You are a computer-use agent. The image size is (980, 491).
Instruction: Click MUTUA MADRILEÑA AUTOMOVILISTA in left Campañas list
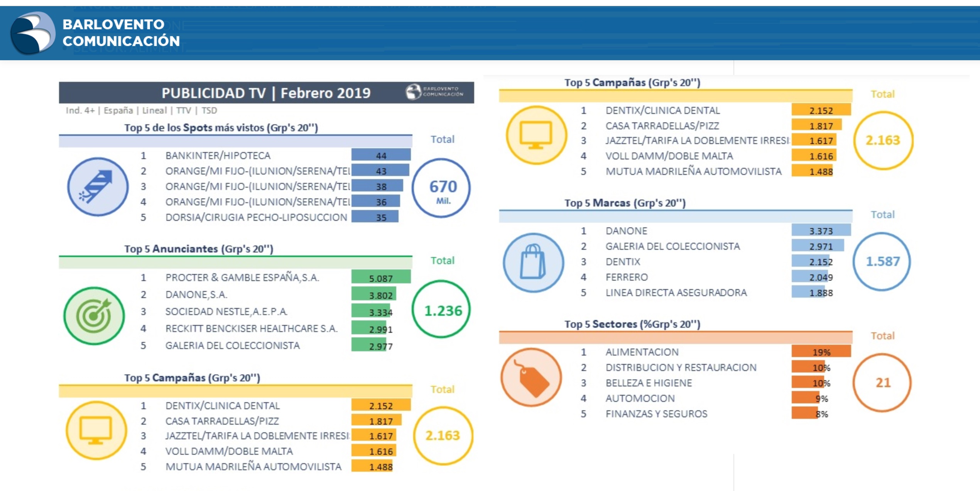[253, 467]
